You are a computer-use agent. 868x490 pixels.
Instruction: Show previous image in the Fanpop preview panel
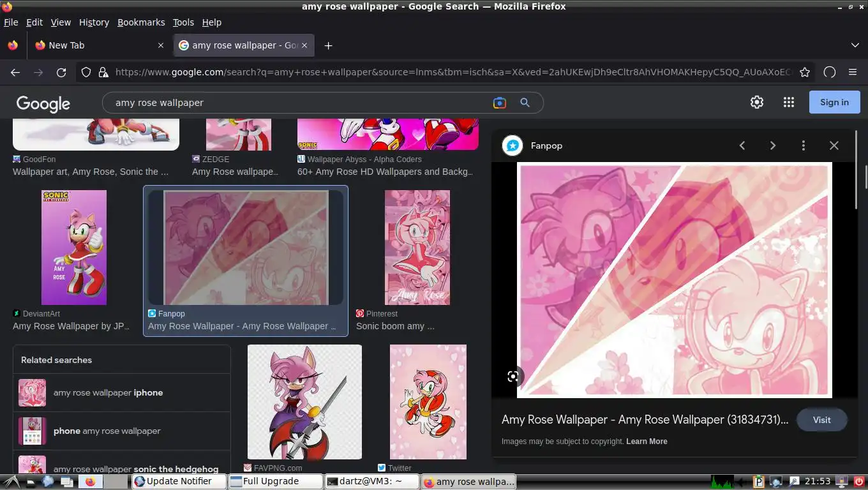click(x=742, y=145)
